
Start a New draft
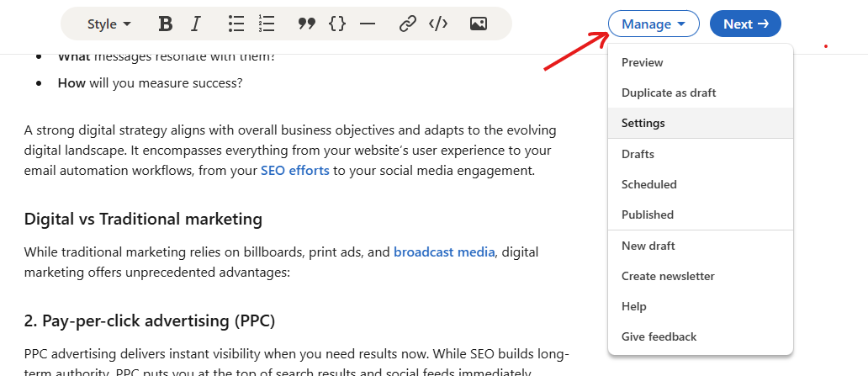tap(701, 246)
